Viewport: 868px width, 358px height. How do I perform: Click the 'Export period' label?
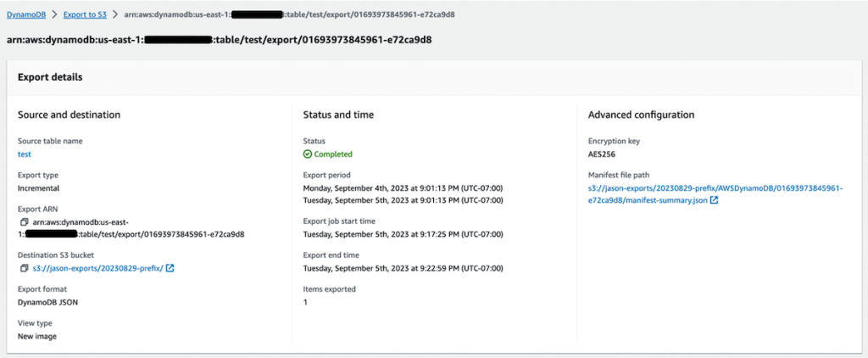[327, 175]
